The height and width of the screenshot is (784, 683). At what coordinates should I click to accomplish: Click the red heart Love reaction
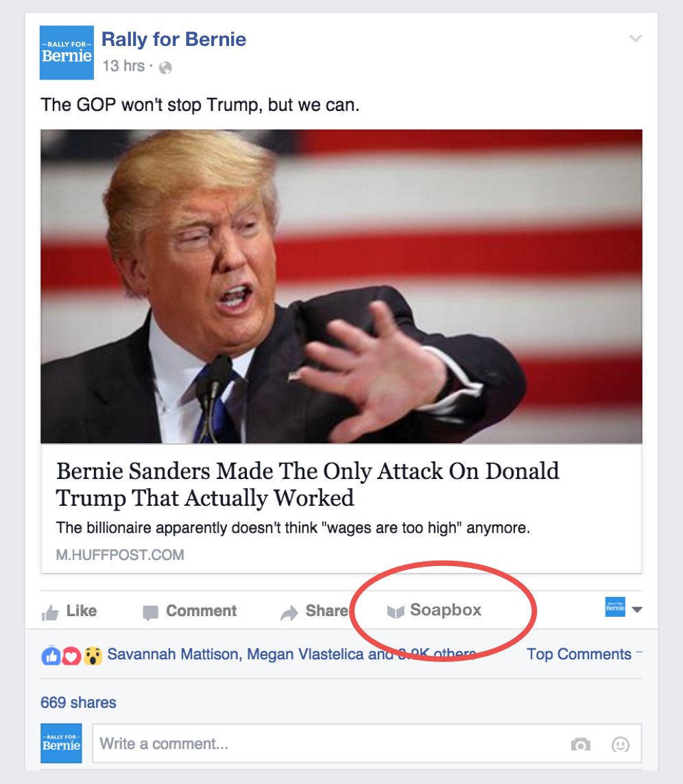(x=72, y=655)
